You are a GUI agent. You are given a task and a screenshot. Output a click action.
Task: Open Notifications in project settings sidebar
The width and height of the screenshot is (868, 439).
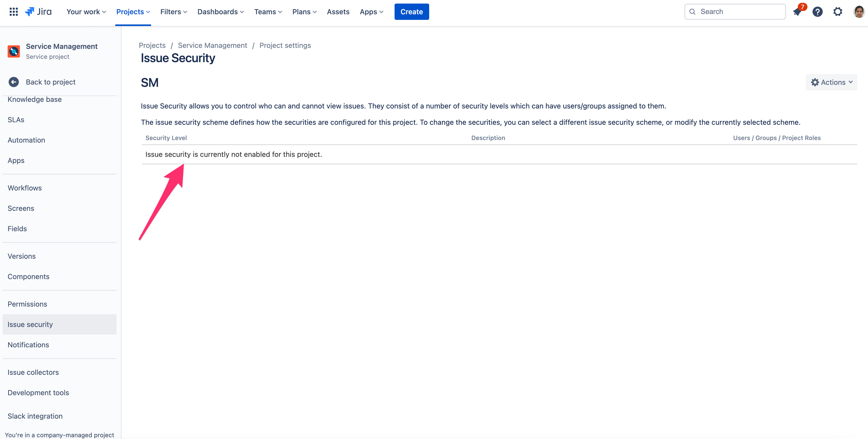tap(28, 345)
